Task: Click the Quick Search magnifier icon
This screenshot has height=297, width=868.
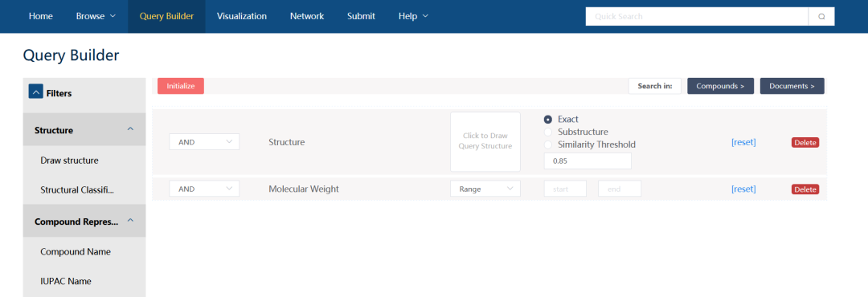Action: pyautogui.click(x=821, y=17)
